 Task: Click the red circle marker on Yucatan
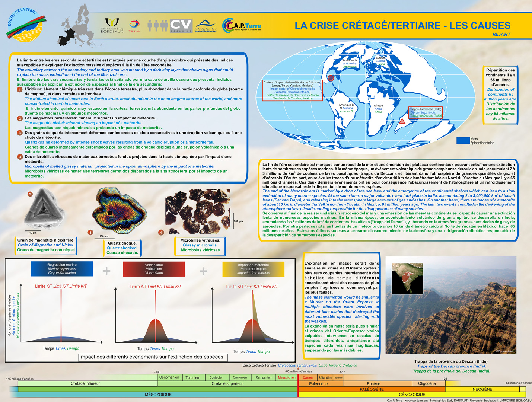point(331,78)
